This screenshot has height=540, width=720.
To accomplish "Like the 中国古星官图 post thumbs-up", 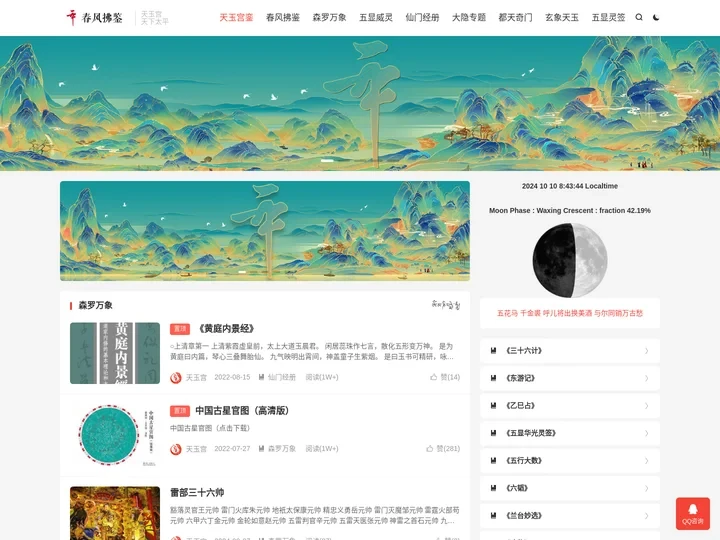I will point(429,449).
